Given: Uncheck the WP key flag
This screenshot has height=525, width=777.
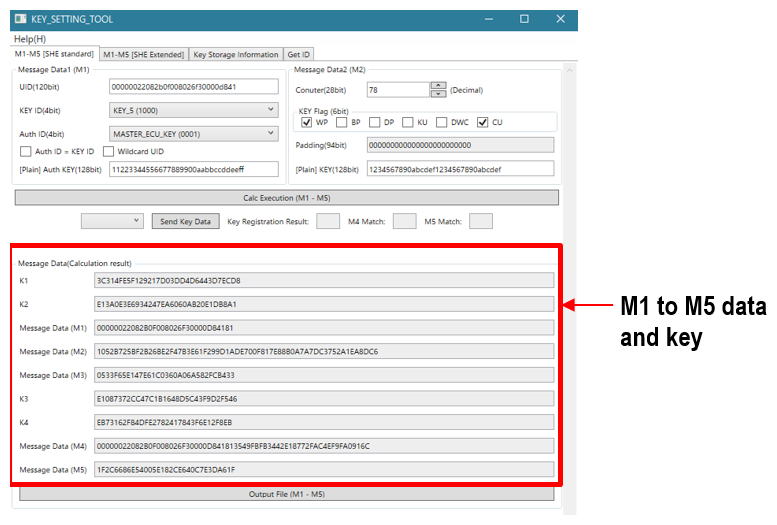Looking at the screenshot, I should click(307, 122).
